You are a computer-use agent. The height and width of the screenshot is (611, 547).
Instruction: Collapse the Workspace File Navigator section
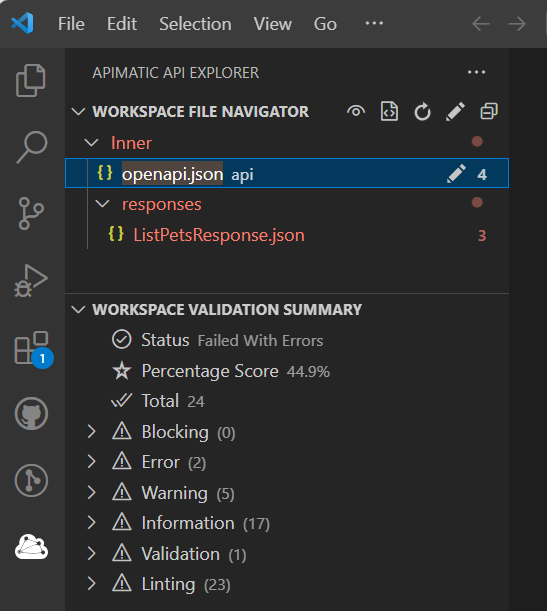click(x=78, y=112)
